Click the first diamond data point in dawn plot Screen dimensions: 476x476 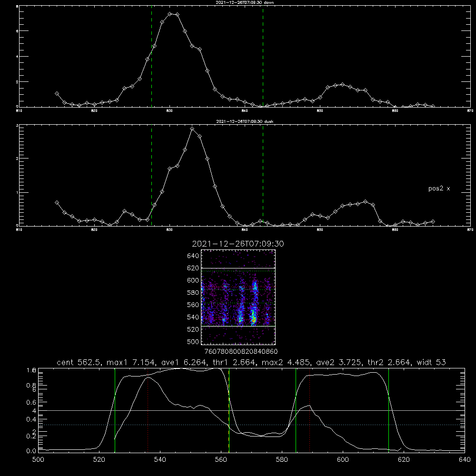point(57,94)
